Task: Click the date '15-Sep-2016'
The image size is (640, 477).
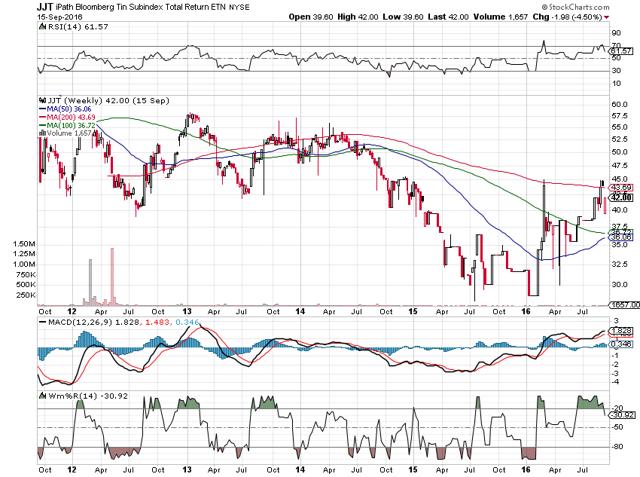Action: [x=59, y=17]
